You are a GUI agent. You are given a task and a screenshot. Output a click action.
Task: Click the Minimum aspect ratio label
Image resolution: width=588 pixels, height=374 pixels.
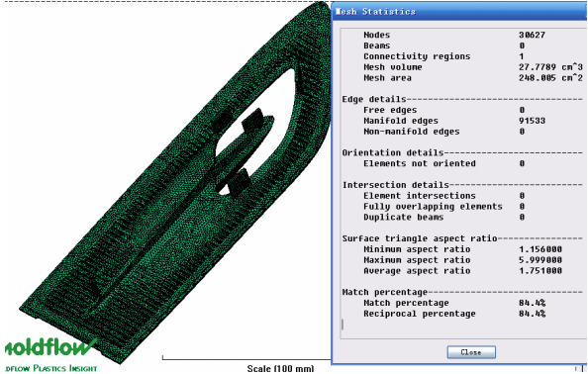[x=417, y=249]
